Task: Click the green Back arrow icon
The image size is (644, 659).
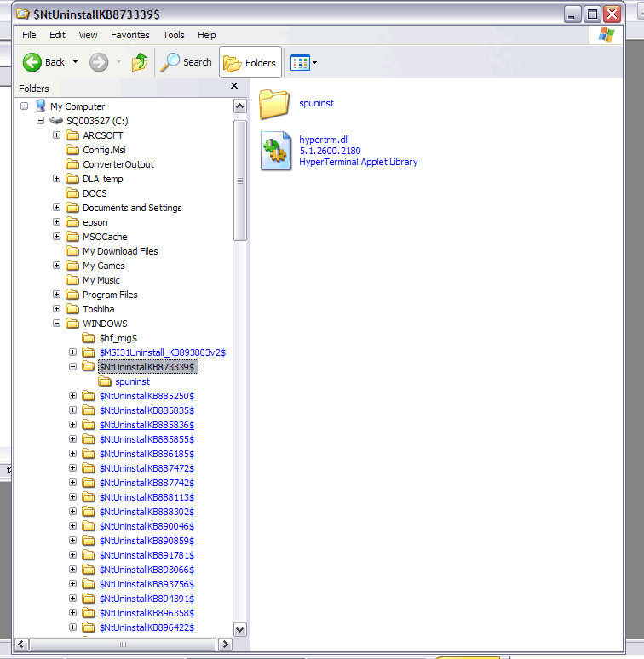Action: click(x=32, y=62)
